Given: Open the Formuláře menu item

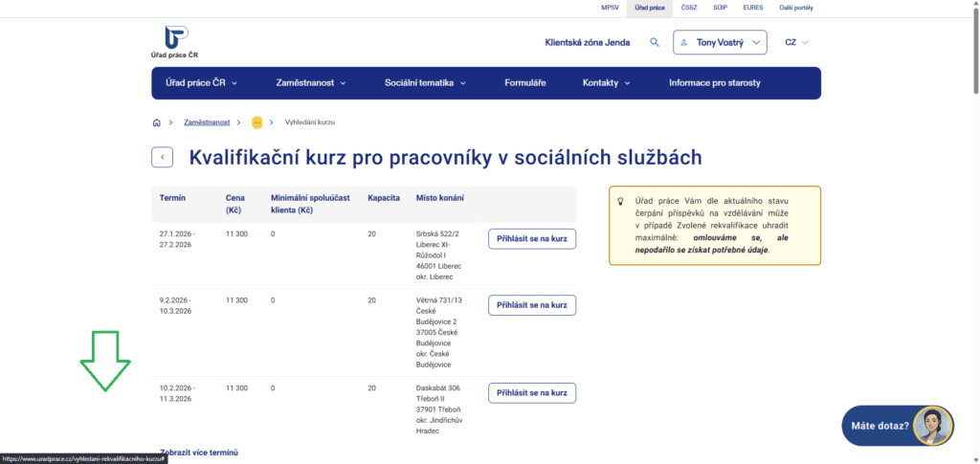Looking at the screenshot, I should click(525, 83).
